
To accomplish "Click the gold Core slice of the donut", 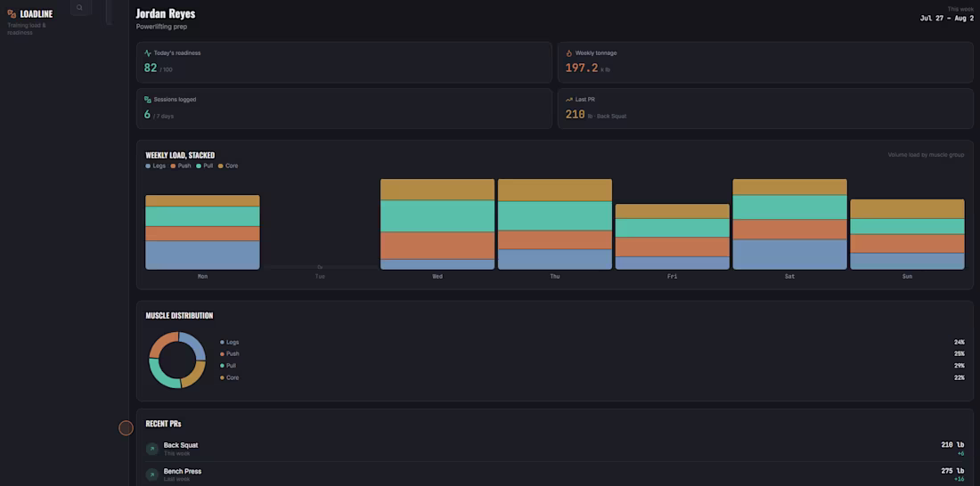I will (x=195, y=376).
